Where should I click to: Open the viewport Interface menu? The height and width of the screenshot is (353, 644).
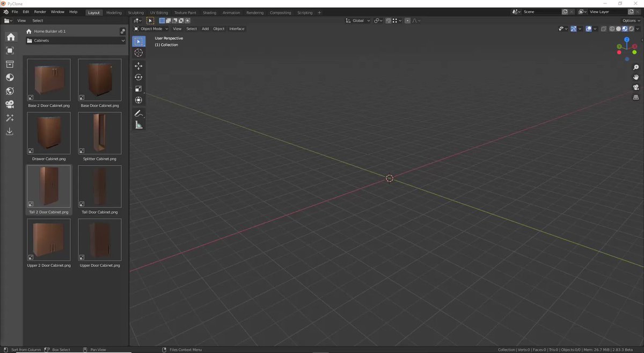click(237, 28)
